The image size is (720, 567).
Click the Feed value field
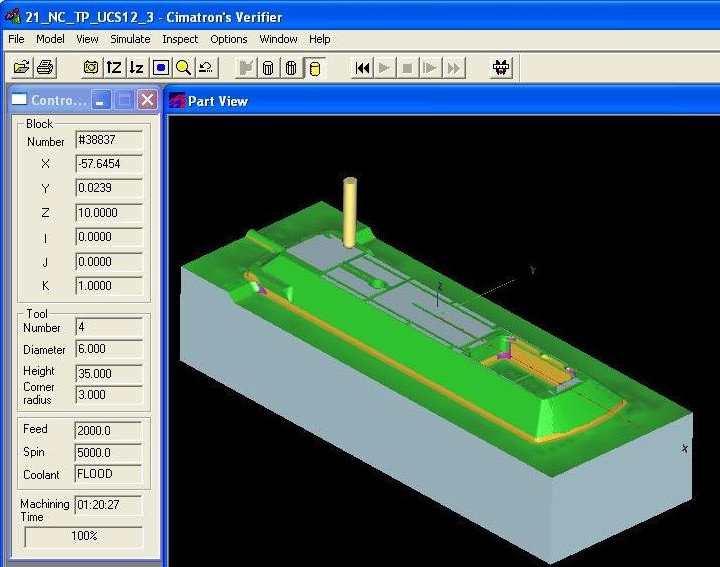tap(109, 430)
